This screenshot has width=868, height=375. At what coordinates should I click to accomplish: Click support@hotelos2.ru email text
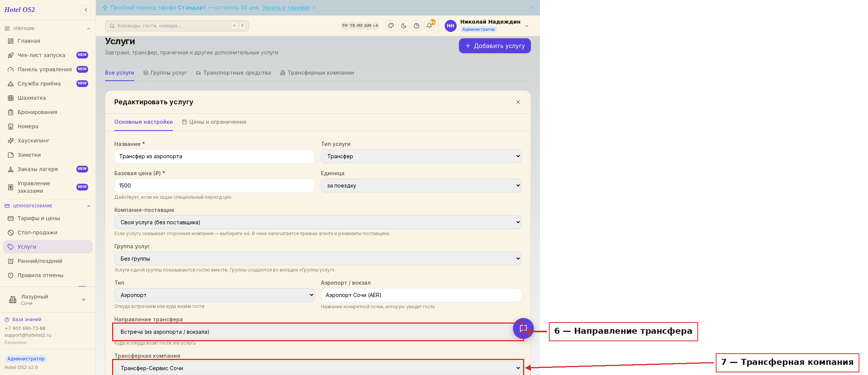(28, 335)
